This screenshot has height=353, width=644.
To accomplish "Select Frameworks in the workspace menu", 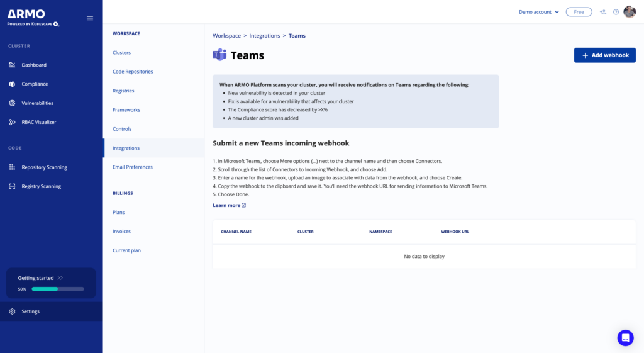I will tap(126, 109).
